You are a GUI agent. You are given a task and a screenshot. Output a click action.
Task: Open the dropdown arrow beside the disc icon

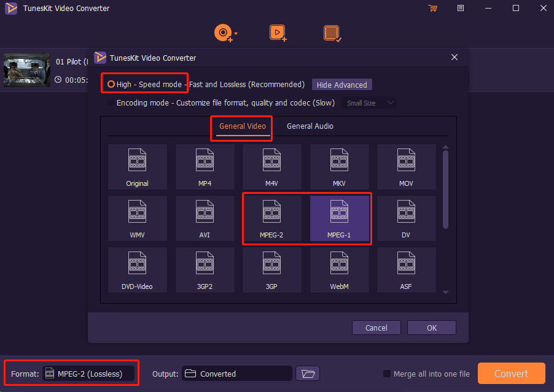coord(236,34)
